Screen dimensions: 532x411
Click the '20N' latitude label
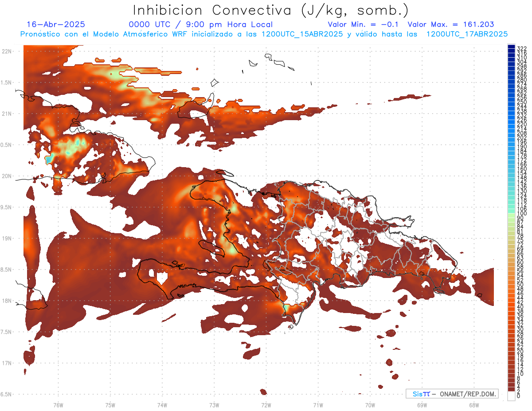tap(7, 176)
